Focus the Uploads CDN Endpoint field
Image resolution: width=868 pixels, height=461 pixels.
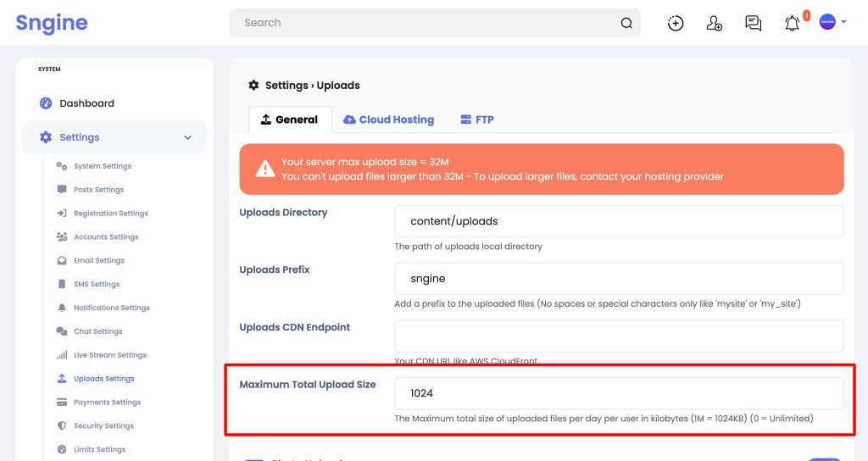pos(619,336)
